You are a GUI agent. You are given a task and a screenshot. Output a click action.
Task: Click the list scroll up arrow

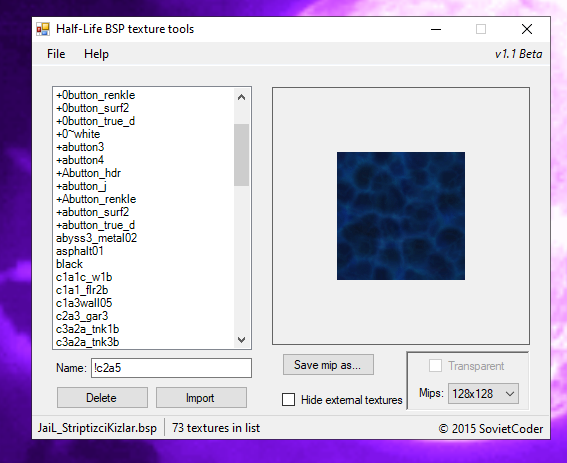click(x=242, y=97)
